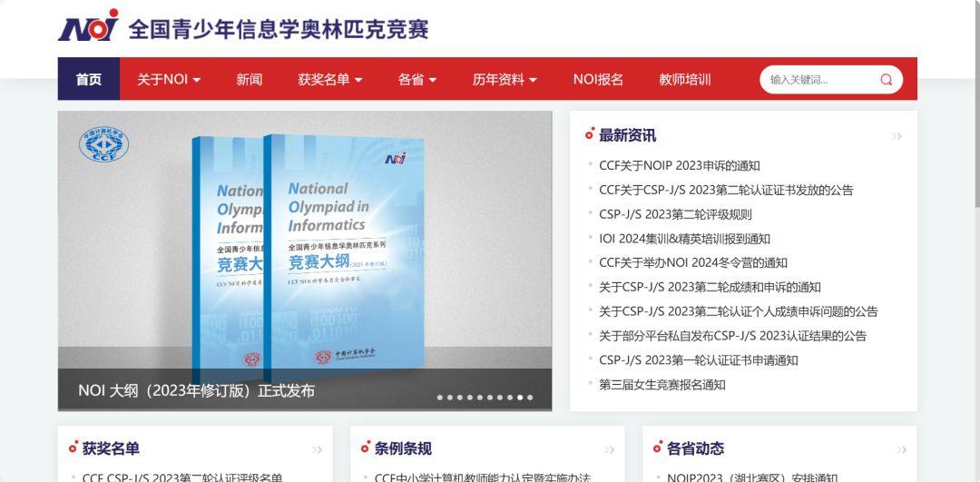Viewport: 980px width, 482px height.
Task: Click the CCF emblem on the banner
Action: [103, 144]
